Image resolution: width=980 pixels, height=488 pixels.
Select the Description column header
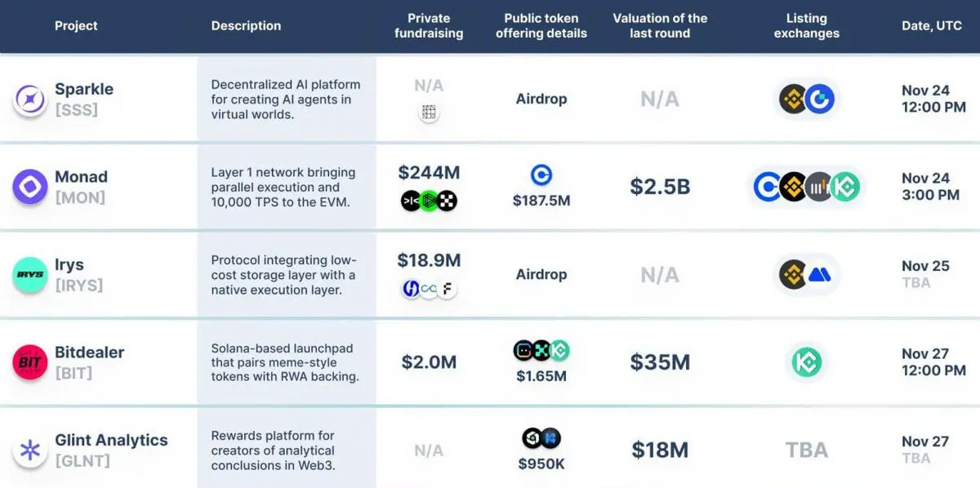[x=246, y=26]
